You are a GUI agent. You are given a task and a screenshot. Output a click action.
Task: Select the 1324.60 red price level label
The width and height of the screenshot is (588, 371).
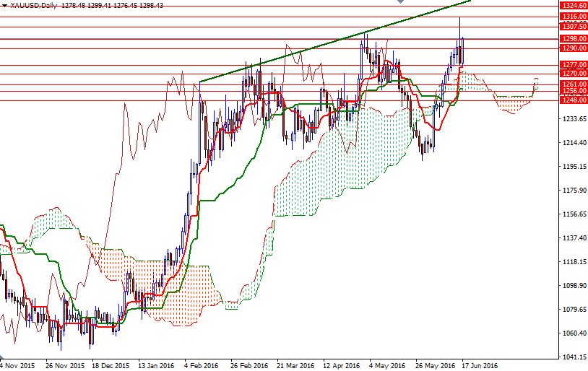click(573, 6)
